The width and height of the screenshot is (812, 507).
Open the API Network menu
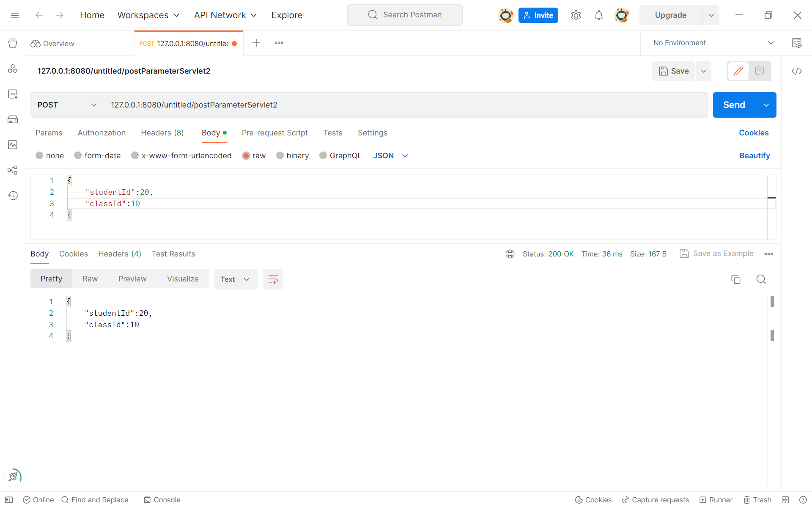(x=225, y=15)
